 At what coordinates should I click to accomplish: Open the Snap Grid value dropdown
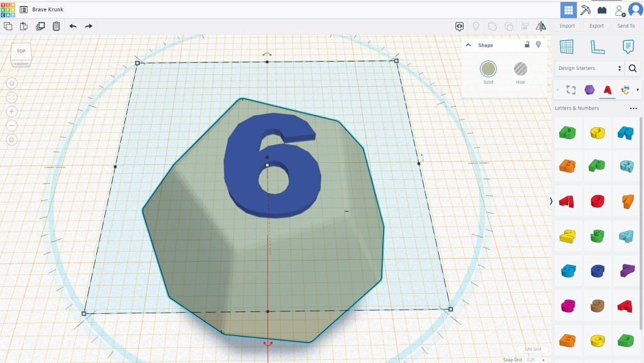point(537,360)
